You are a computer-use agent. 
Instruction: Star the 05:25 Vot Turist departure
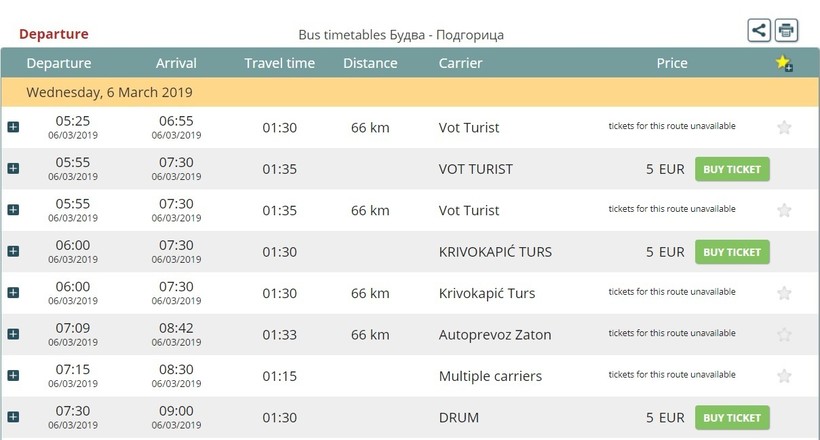(784, 127)
